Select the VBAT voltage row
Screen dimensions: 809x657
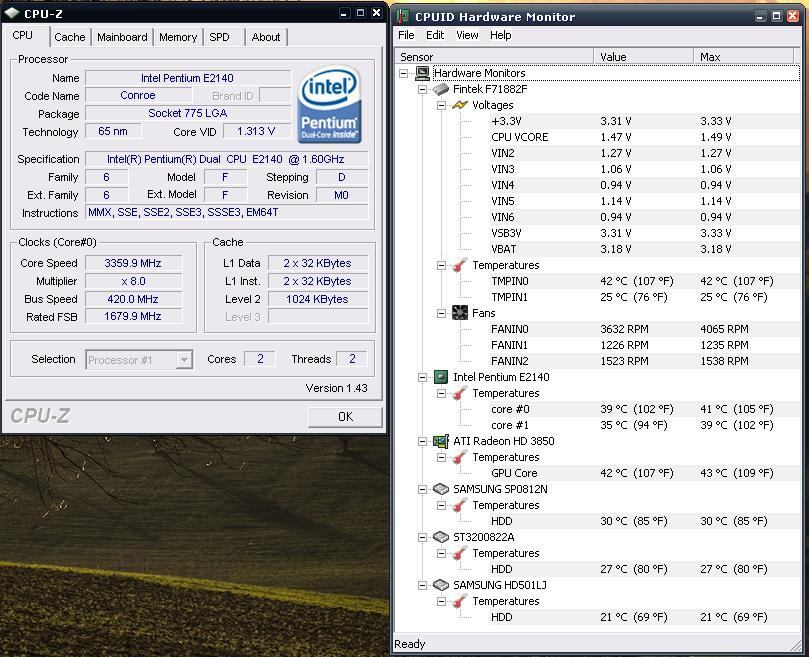[x=645, y=249]
